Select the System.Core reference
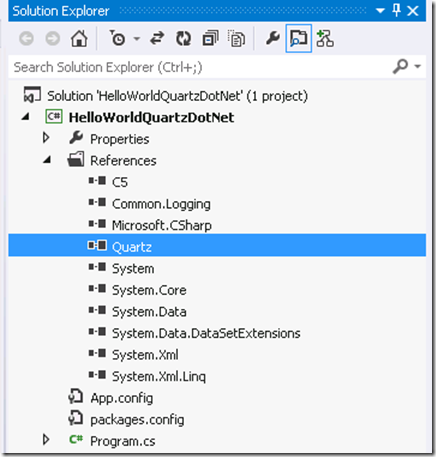 tap(149, 290)
